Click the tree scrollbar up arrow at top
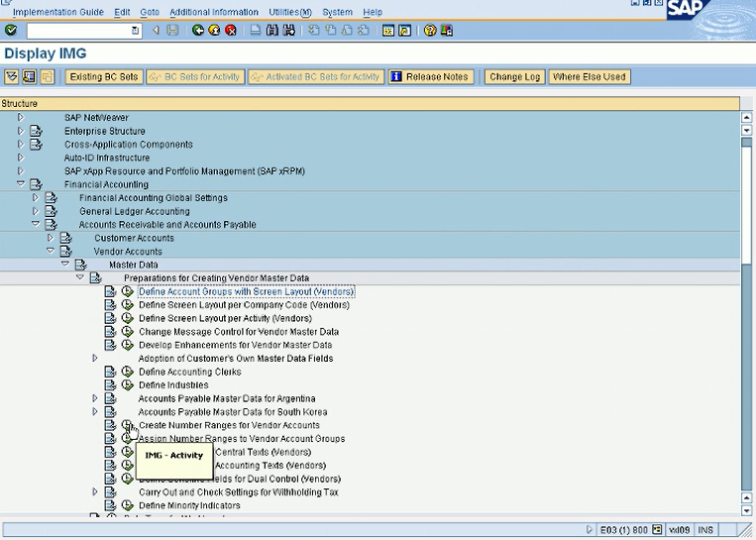Viewport: 756px width, 540px height. 746,117
